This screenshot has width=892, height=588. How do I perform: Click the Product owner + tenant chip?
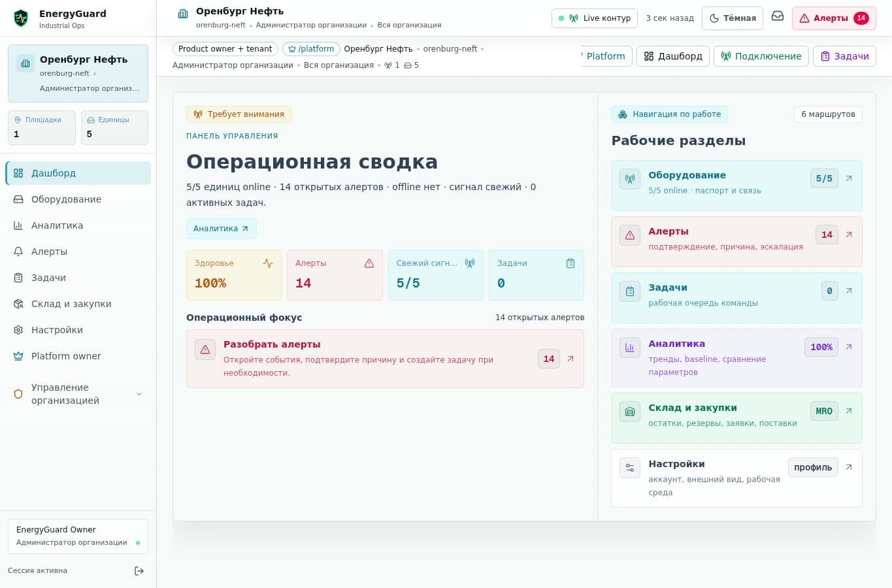click(x=225, y=49)
